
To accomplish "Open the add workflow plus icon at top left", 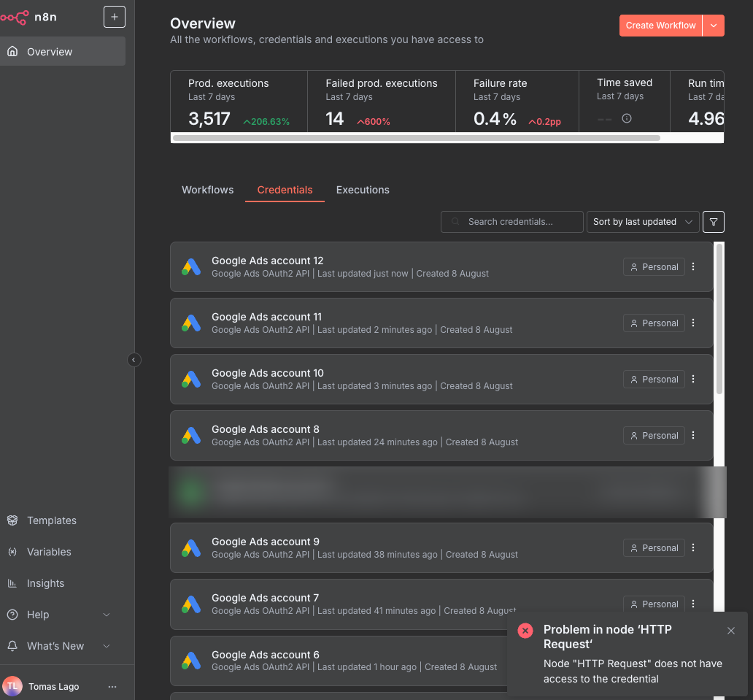I will 114,17.
